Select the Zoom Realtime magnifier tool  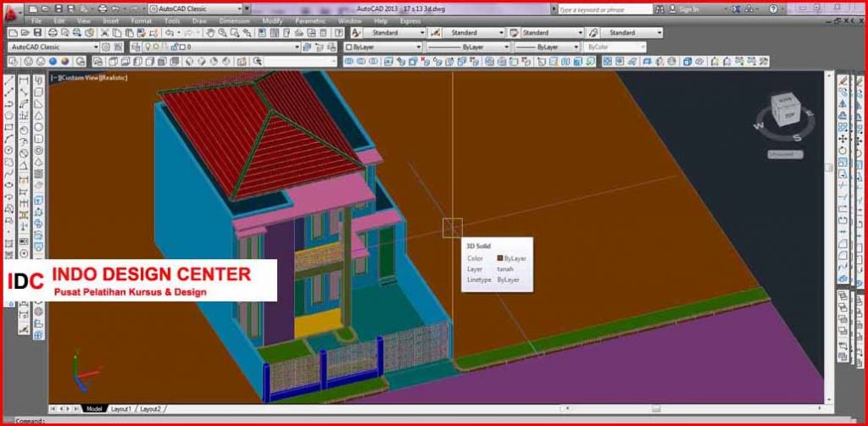(223, 33)
